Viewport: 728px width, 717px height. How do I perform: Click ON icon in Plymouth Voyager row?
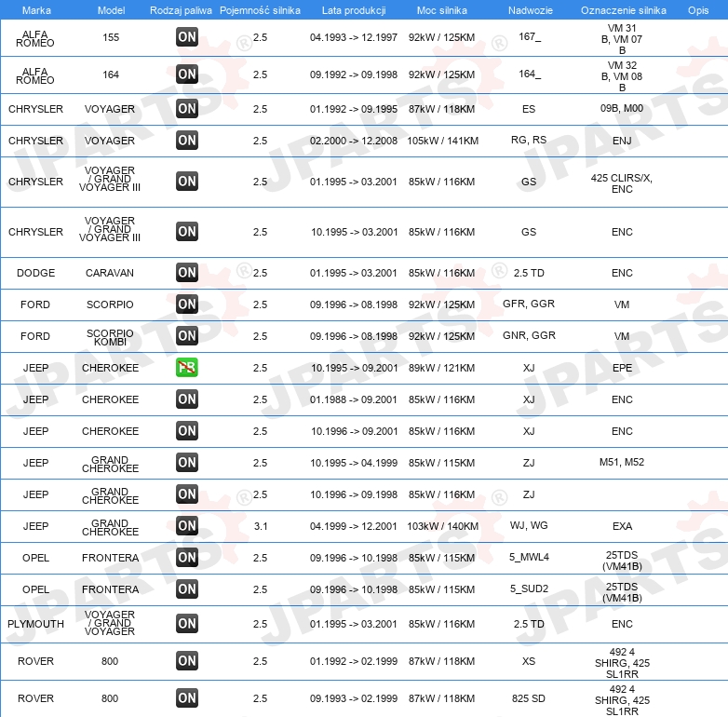click(x=187, y=624)
